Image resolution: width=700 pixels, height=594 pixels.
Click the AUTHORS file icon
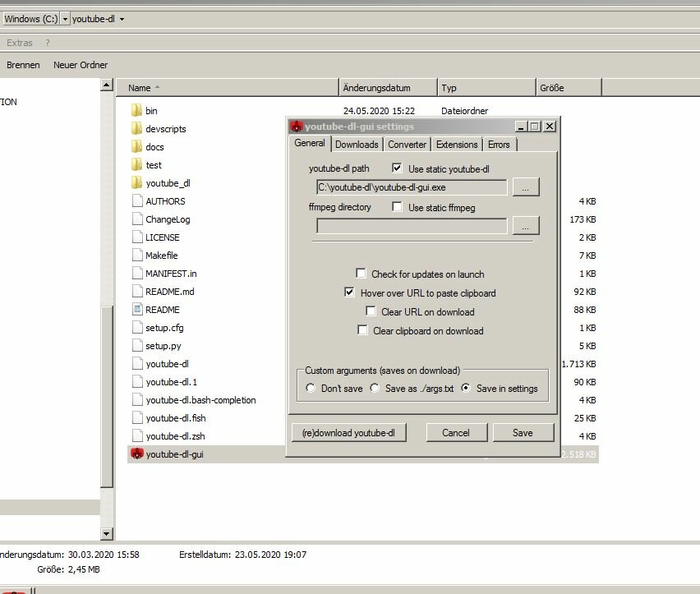point(137,200)
